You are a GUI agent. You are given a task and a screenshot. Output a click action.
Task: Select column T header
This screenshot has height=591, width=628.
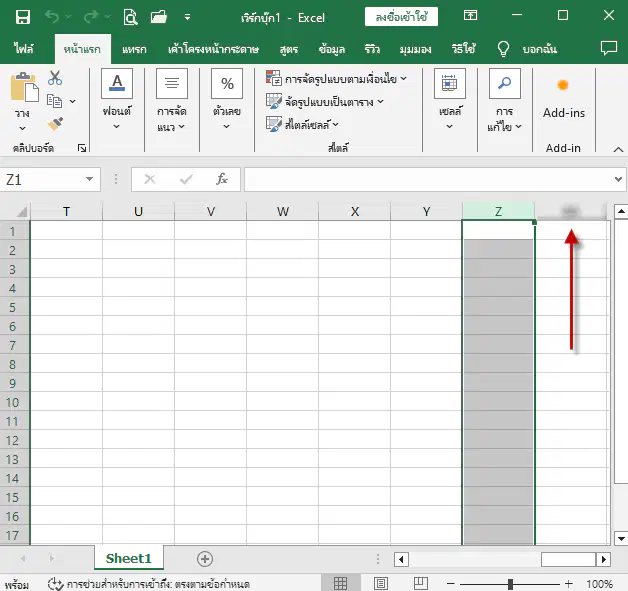tap(66, 211)
